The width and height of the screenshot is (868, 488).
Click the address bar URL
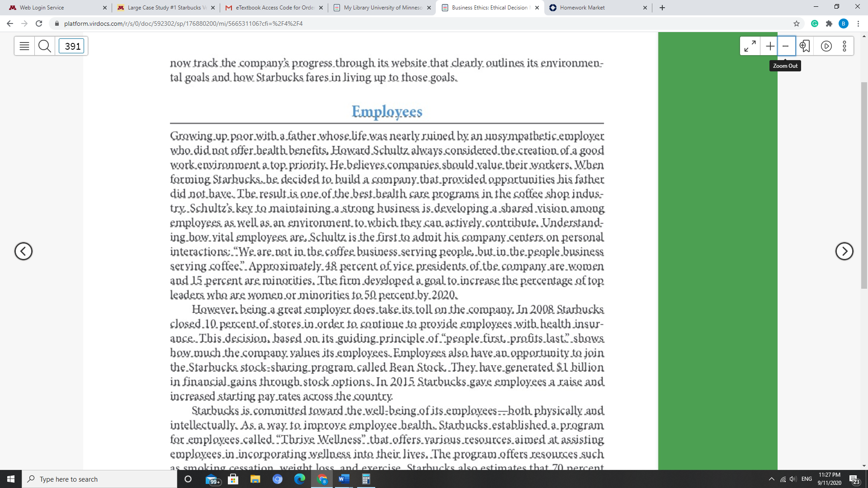coord(183,23)
